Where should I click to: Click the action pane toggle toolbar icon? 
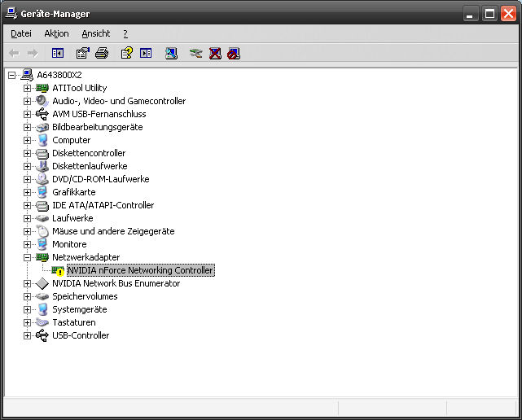pos(146,53)
